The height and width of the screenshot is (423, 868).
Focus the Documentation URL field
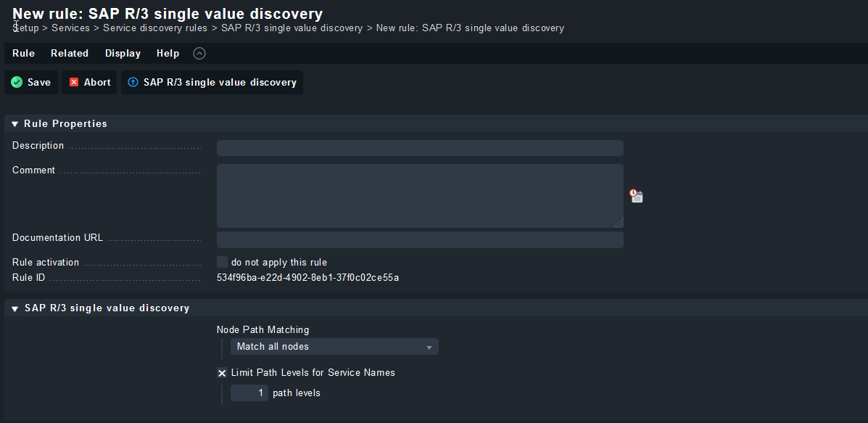(x=420, y=239)
